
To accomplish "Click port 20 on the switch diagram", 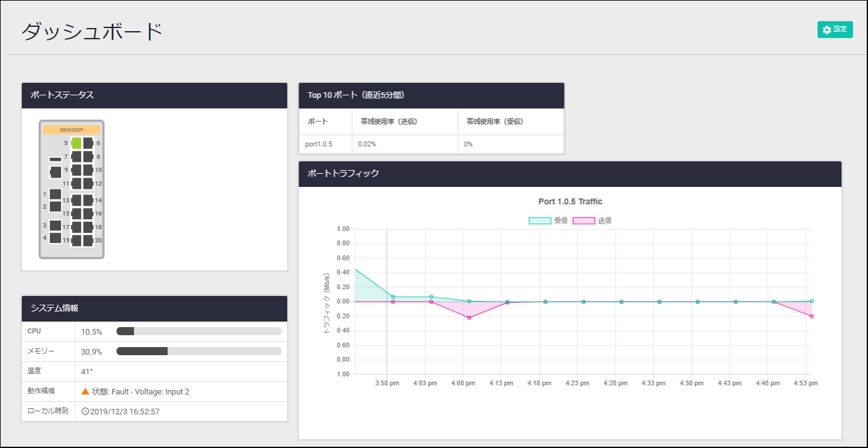I will coord(88,241).
